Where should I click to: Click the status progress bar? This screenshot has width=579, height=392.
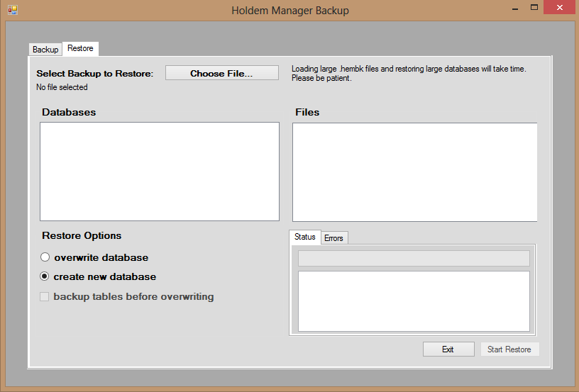(x=414, y=259)
